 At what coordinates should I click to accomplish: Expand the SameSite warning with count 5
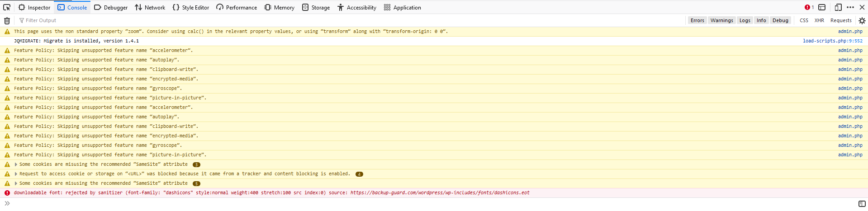pos(16,183)
